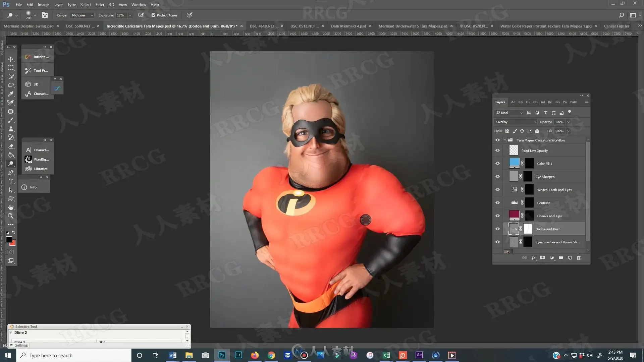The image size is (644, 362).
Task: Open the Fill dropdown arrow
Action: coord(568,131)
